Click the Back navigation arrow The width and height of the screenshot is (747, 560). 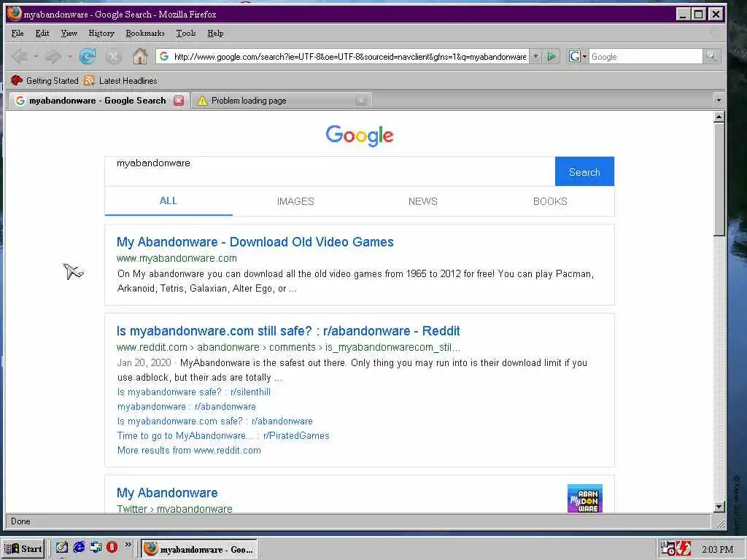coord(20,57)
